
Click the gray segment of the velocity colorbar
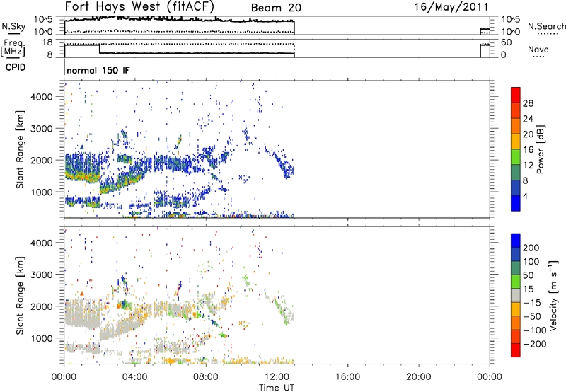click(x=516, y=295)
